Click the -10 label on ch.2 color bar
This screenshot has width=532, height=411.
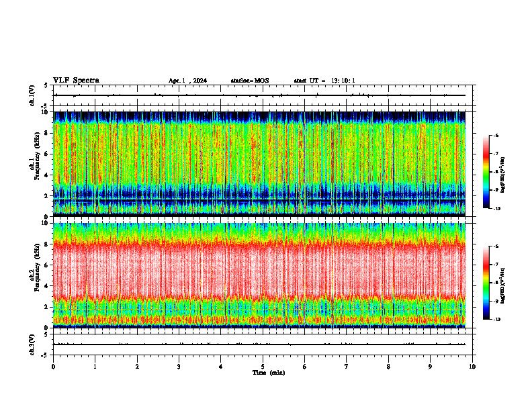[496, 320]
